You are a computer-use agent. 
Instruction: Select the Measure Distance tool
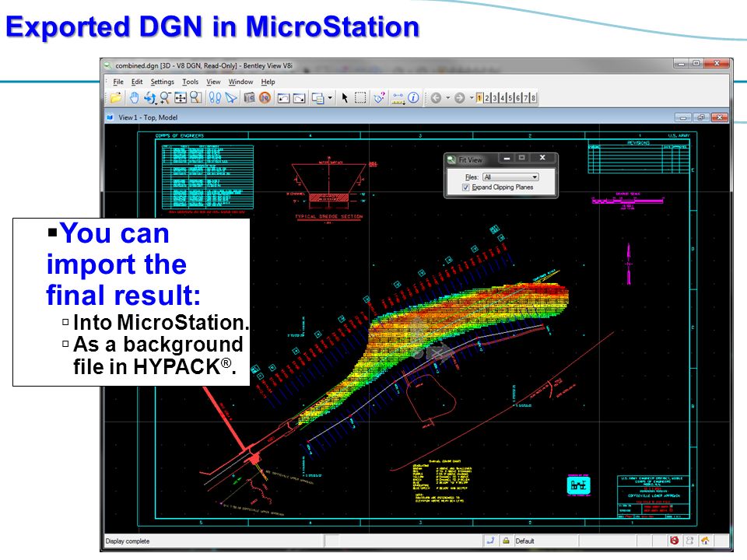[x=398, y=98]
